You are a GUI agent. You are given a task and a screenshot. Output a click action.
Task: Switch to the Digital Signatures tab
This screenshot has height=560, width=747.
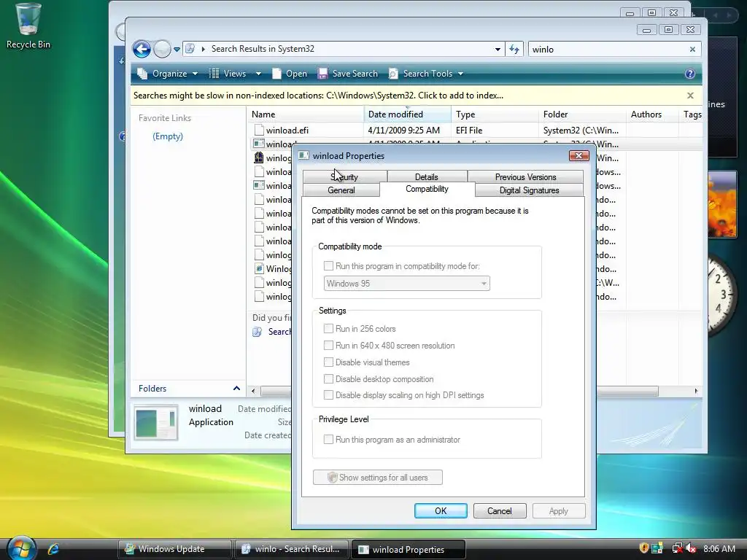(530, 190)
